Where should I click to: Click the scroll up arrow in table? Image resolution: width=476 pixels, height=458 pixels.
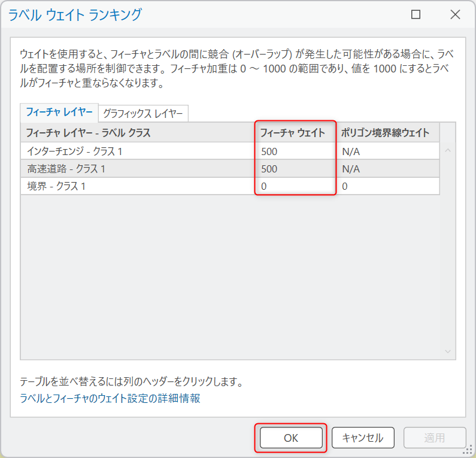click(448, 150)
